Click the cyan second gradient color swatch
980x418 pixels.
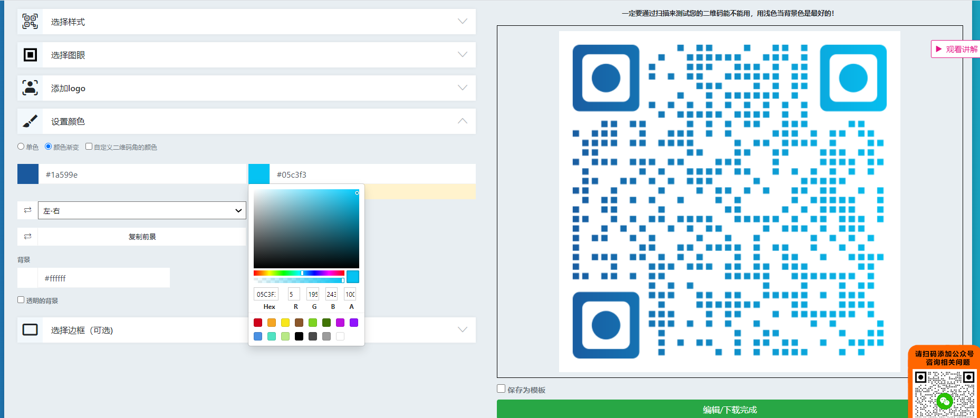[259, 174]
